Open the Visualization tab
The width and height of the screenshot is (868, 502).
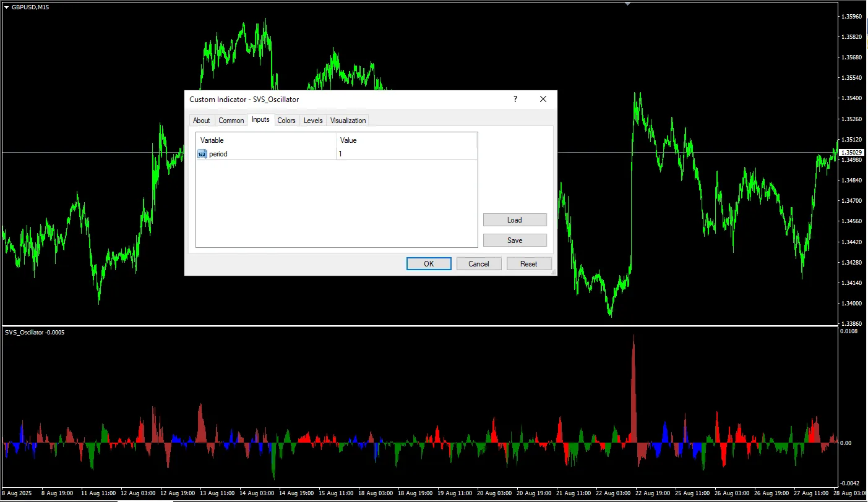(348, 121)
